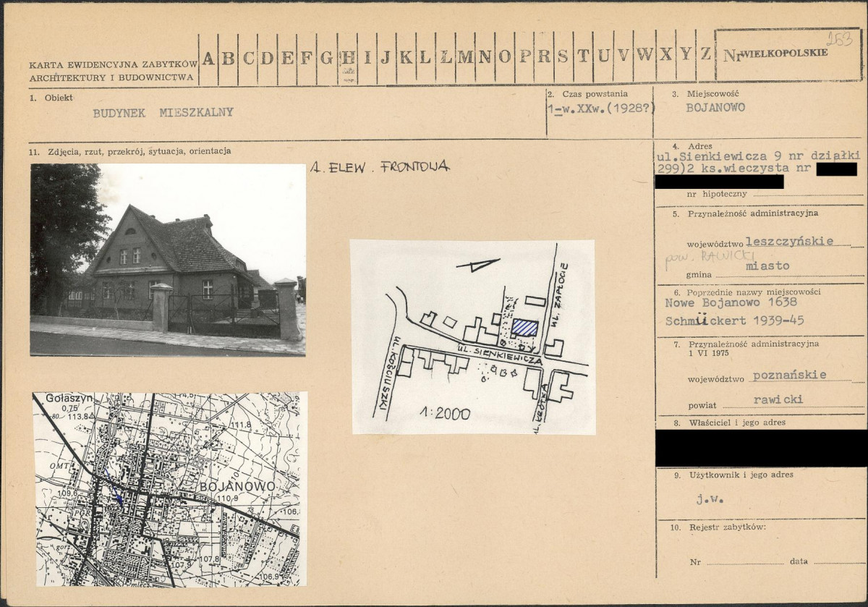Click the leszczyńskie voivodeship entry

coord(789,241)
